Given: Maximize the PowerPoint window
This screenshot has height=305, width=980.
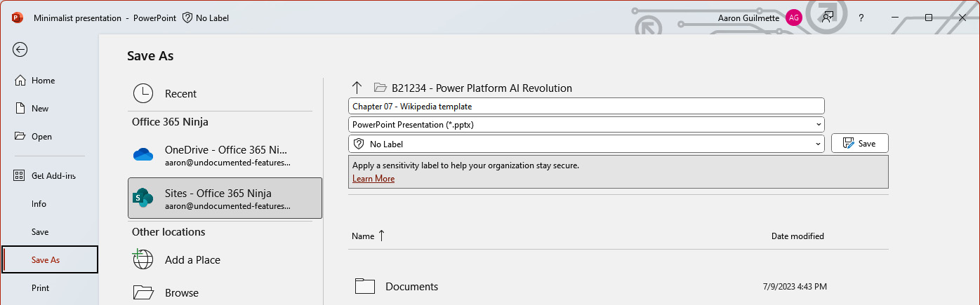Looking at the screenshot, I should [929, 18].
